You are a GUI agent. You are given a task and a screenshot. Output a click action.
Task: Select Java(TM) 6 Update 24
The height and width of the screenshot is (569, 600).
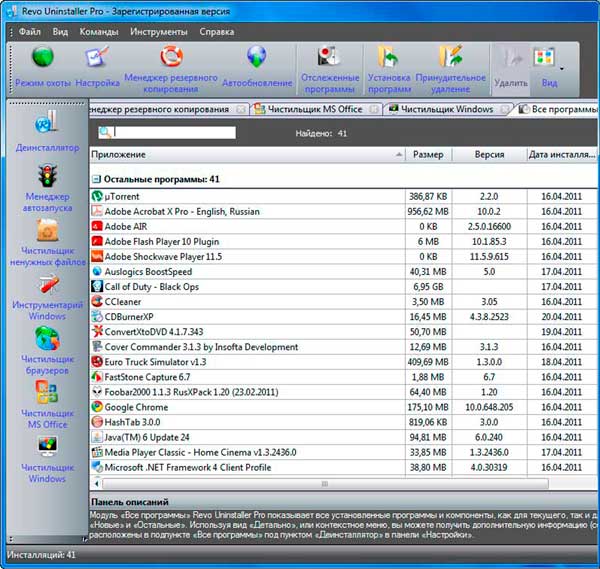click(344, 437)
